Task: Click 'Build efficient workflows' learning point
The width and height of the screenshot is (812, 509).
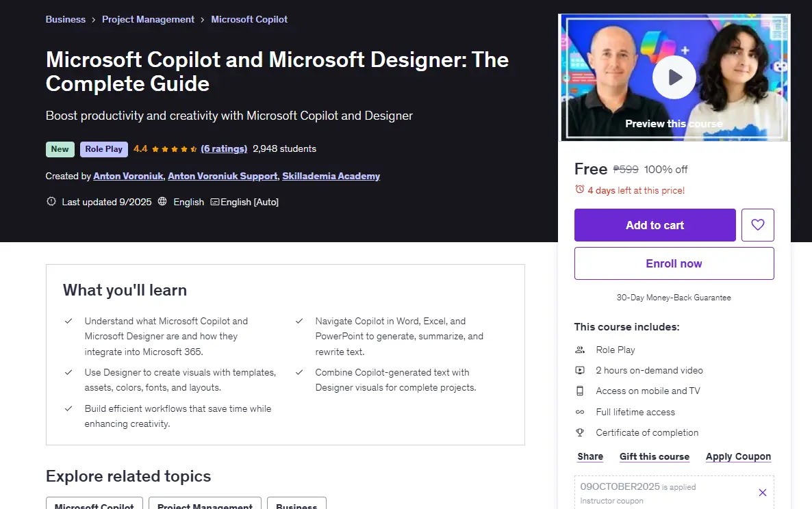Action: pyautogui.click(x=177, y=416)
